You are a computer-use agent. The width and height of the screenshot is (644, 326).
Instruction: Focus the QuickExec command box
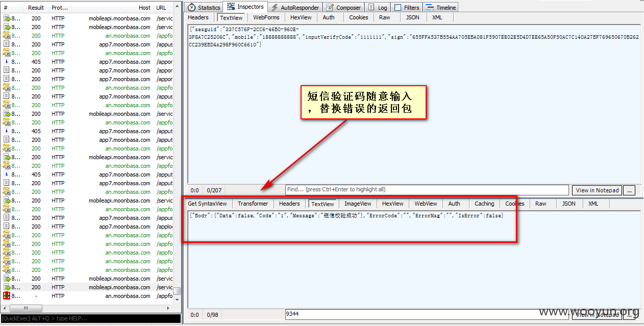pos(91,318)
